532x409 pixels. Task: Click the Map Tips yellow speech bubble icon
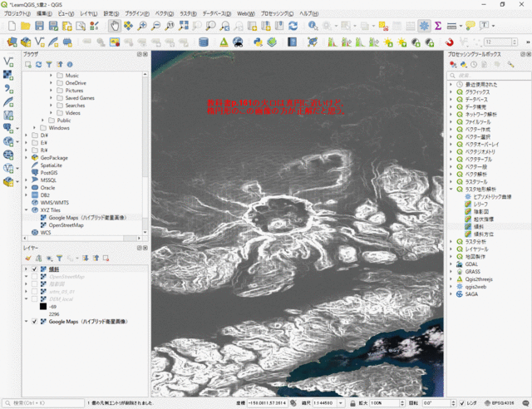pos(470,26)
